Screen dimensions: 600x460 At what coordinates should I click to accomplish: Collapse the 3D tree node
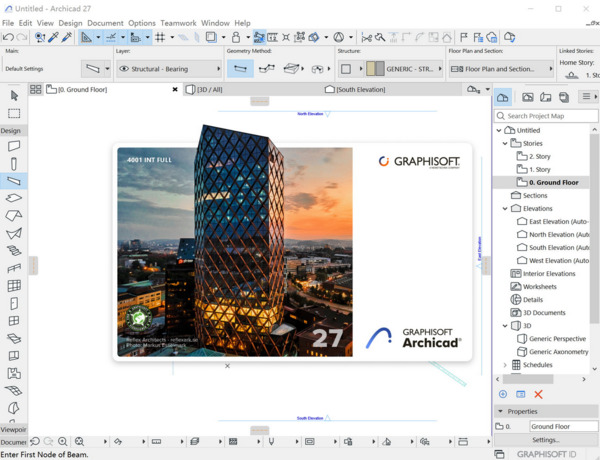coord(505,326)
